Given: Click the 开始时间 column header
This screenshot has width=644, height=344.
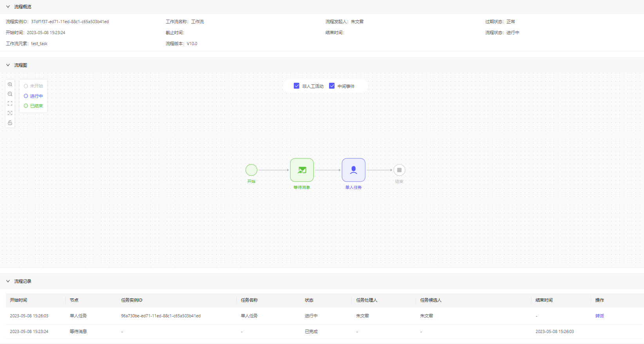Looking at the screenshot, I should pyautogui.click(x=18, y=300).
